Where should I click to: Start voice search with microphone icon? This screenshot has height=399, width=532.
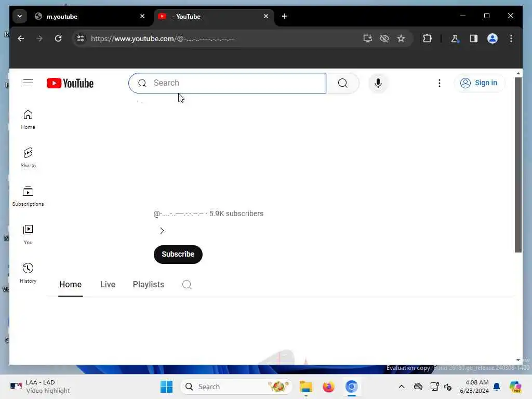click(x=378, y=83)
